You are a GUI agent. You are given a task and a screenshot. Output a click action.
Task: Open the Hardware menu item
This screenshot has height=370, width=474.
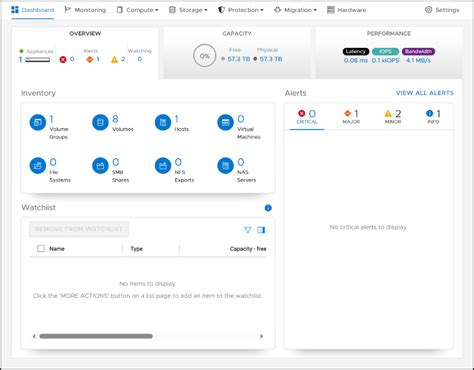coord(347,10)
